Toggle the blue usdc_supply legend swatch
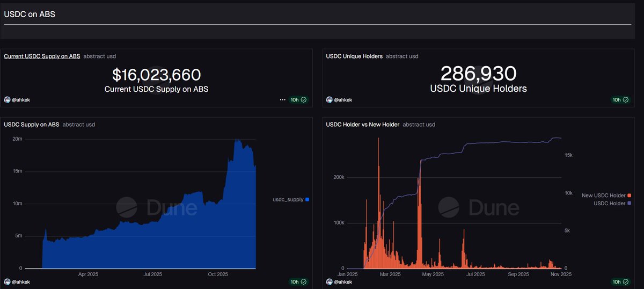The width and height of the screenshot is (644, 289). click(x=307, y=200)
